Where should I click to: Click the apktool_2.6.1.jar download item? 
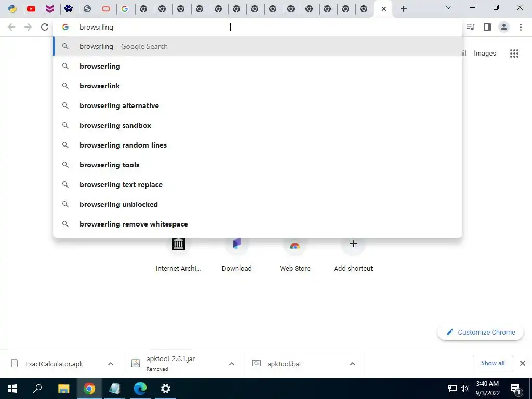click(170, 363)
